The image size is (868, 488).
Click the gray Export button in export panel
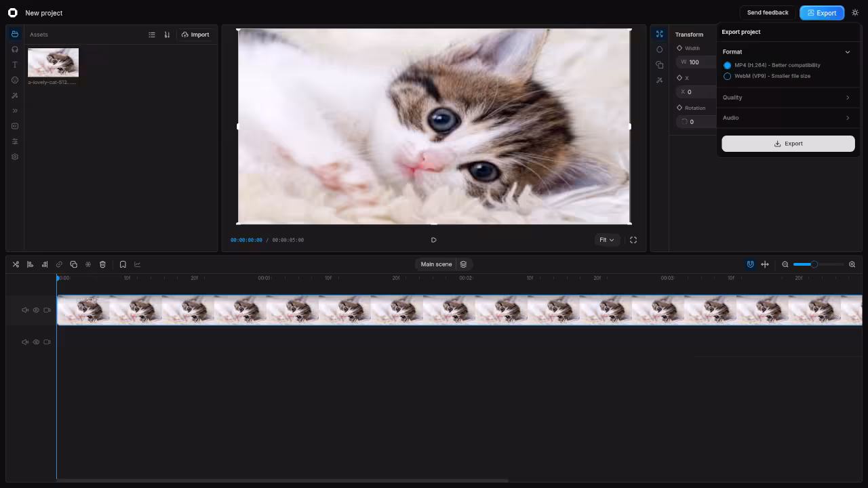(788, 144)
